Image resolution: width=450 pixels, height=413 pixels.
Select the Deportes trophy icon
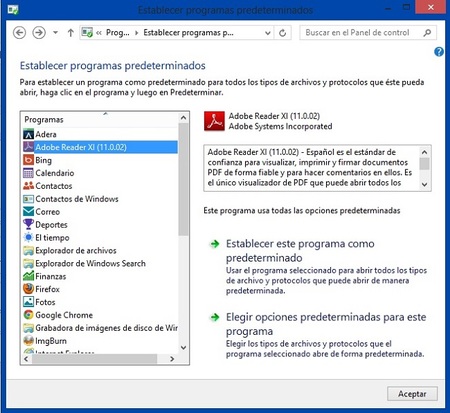pyautogui.click(x=28, y=224)
